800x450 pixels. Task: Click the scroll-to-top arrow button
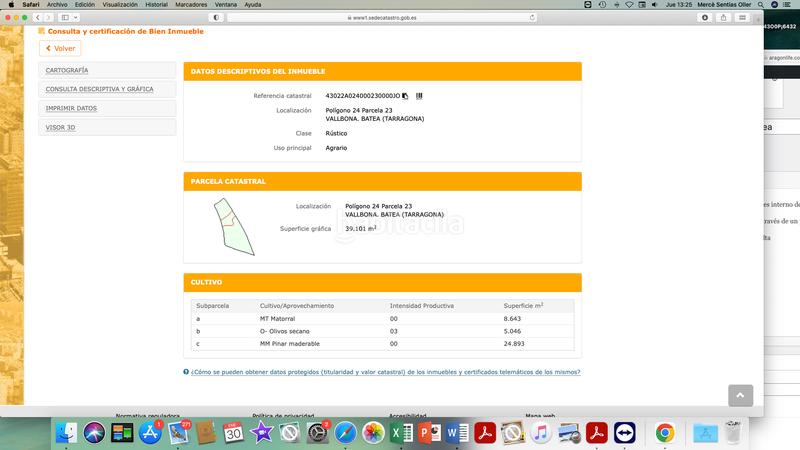(740, 396)
